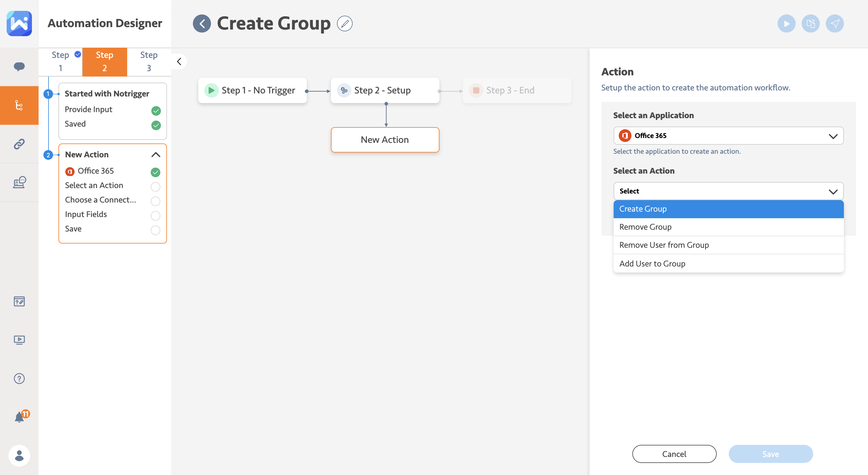Screen dimensions: 868x475
Task: Click the New Action node on canvas
Action: click(385, 140)
